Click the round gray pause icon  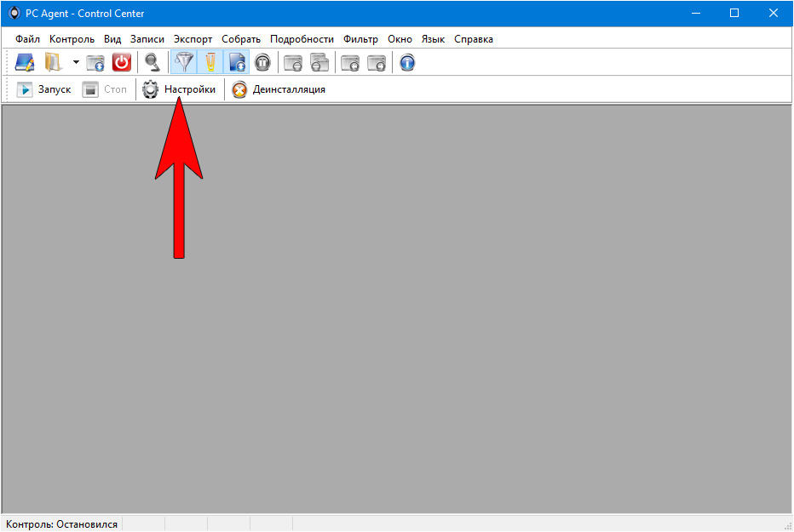(x=263, y=62)
